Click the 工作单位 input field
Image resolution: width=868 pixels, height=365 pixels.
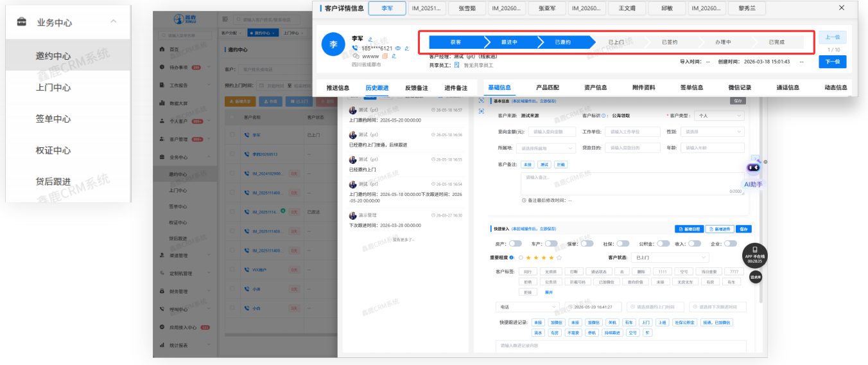(632, 132)
